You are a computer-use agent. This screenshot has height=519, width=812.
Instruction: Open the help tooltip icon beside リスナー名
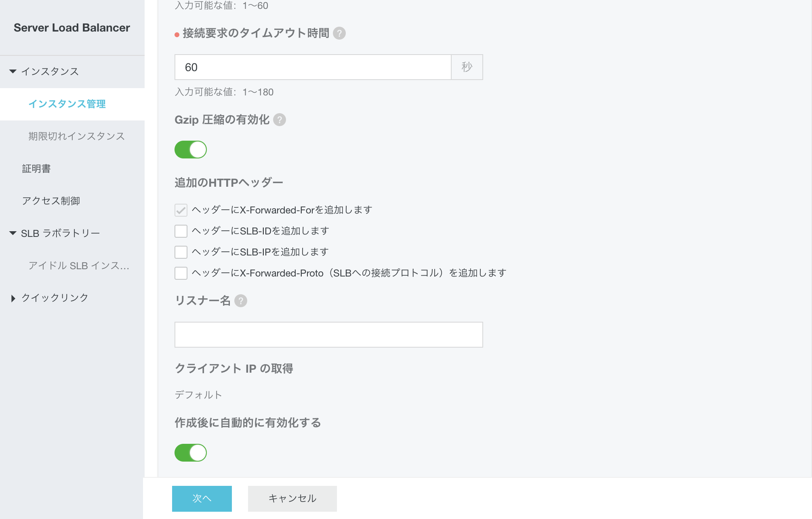(x=241, y=301)
